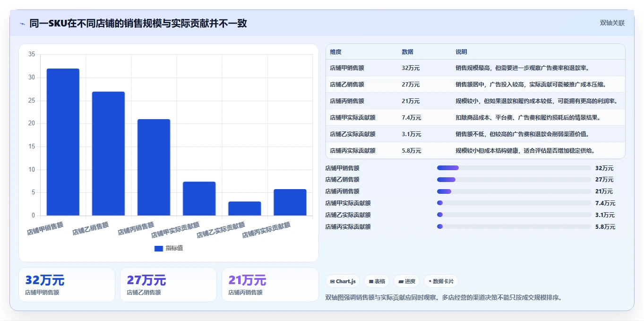Click the 5.8万元 table cell
This screenshot has height=321, width=644.
[x=412, y=151]
